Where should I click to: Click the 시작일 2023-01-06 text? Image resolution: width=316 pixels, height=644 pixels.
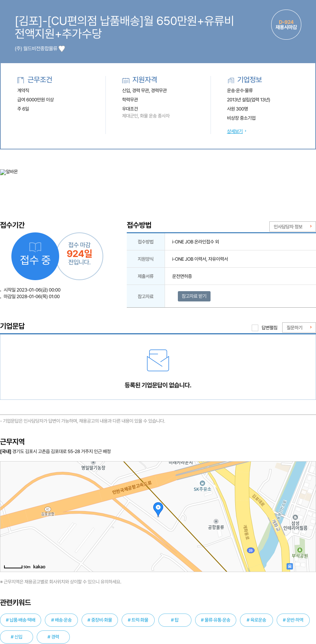[x=32, y=290]
